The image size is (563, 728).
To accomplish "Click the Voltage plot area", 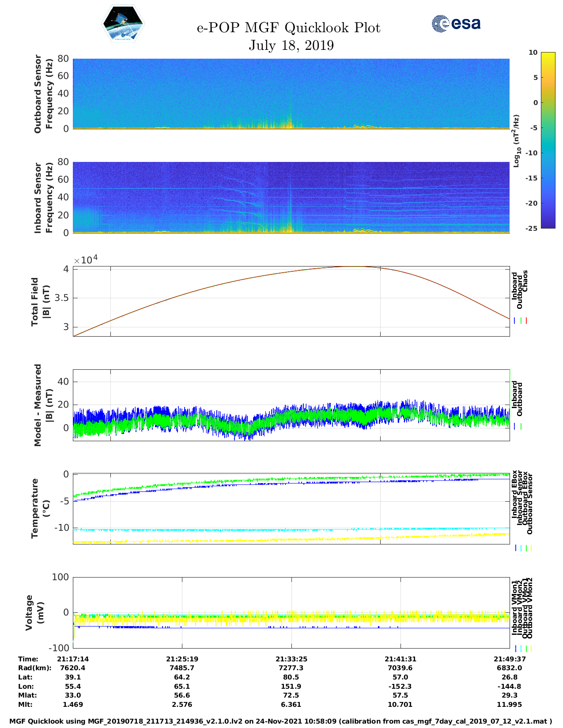I will coord(291,612).
